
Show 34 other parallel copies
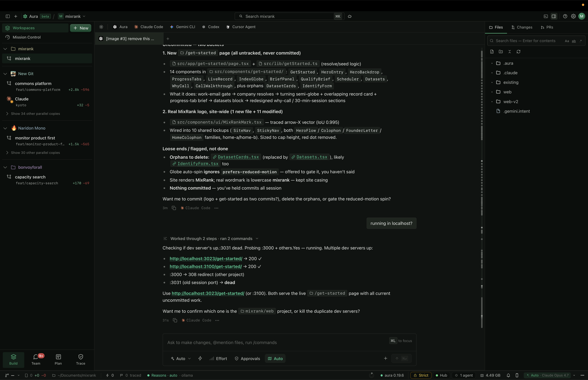33,114
